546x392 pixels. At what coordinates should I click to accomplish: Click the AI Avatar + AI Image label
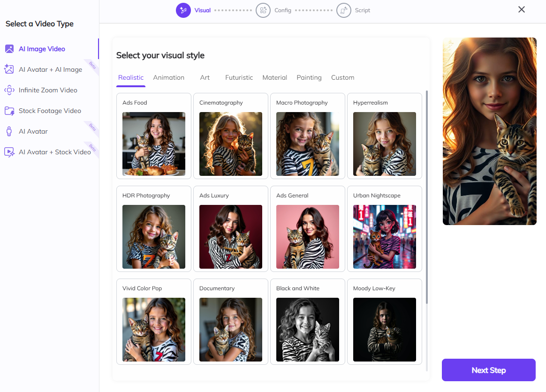click(51, 69)
